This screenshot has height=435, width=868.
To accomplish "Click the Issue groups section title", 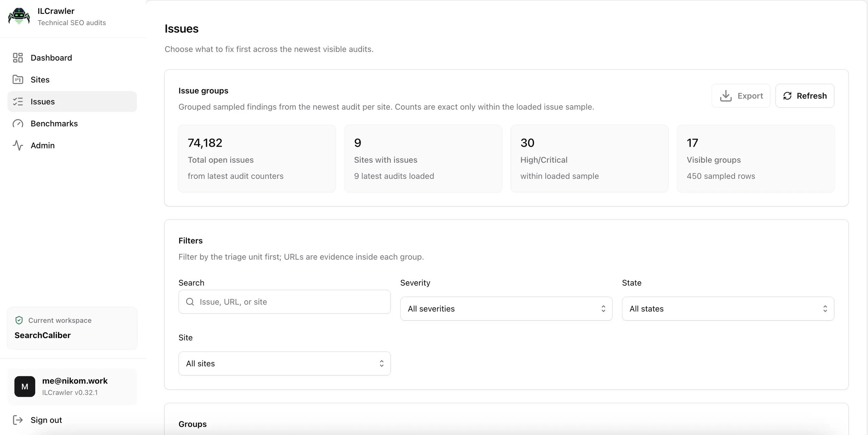I will click(203, 91).
